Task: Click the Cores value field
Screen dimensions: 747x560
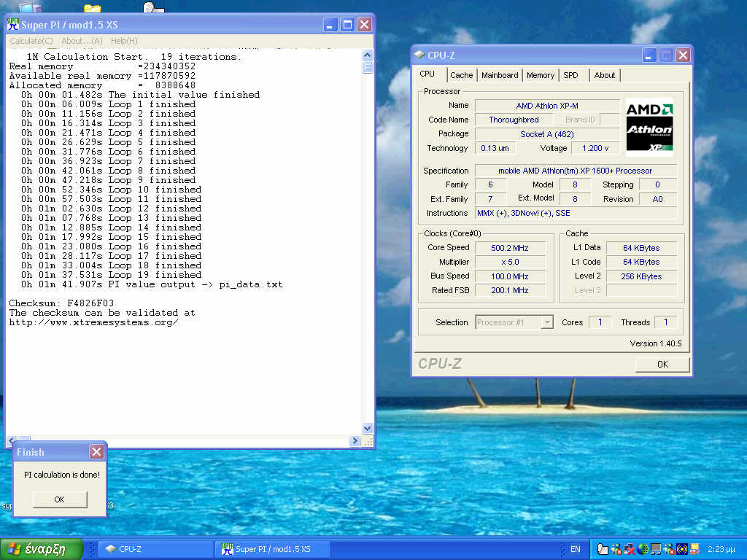Action: click(x=600, y=322)
